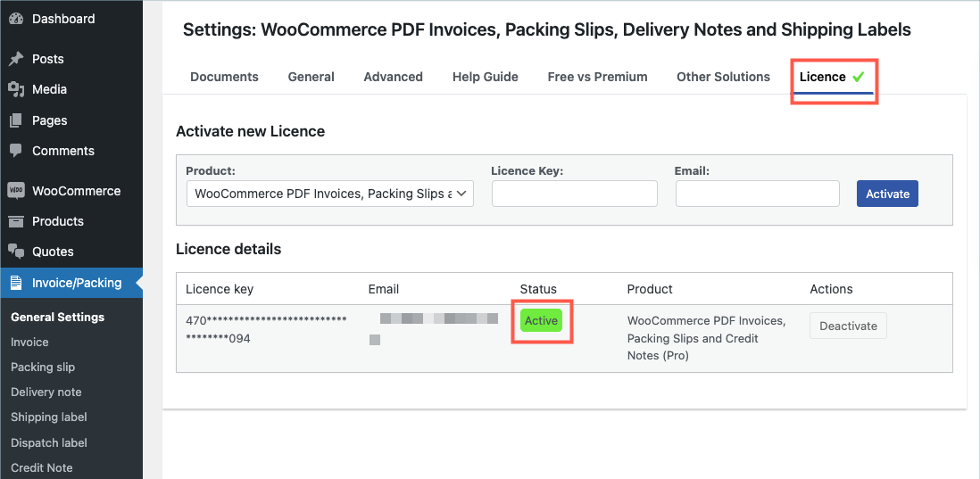Image resolution: width=980 pixels, height=479 pixels.
Task: Click the Licence Key input field
Action: click(x=574, y=194)
